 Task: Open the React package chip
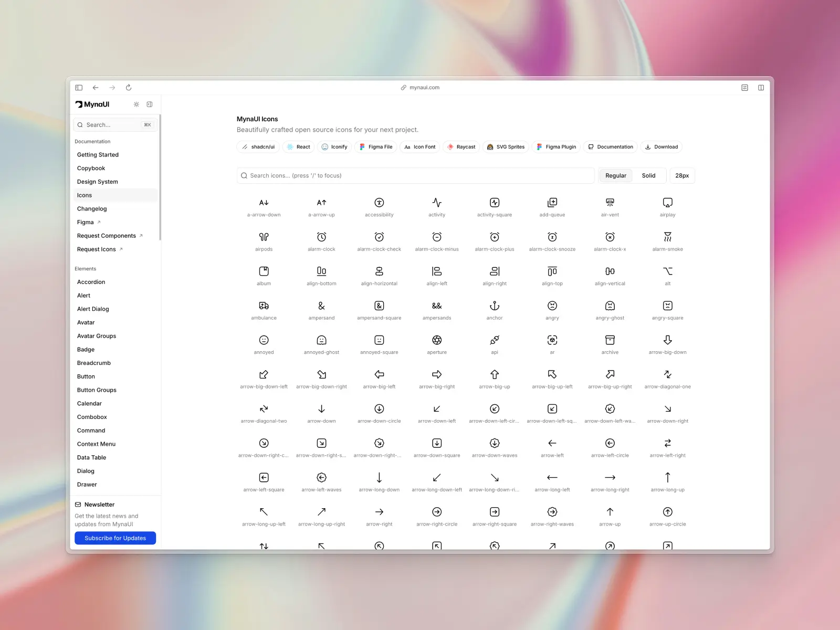pos(298,147)
